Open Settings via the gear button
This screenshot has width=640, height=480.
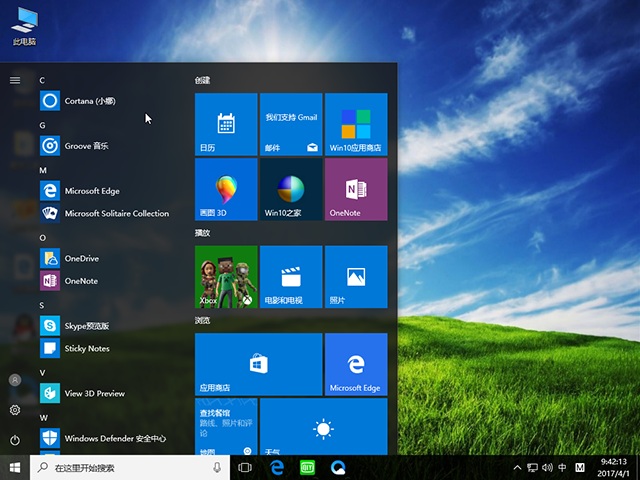pos(15,410)
